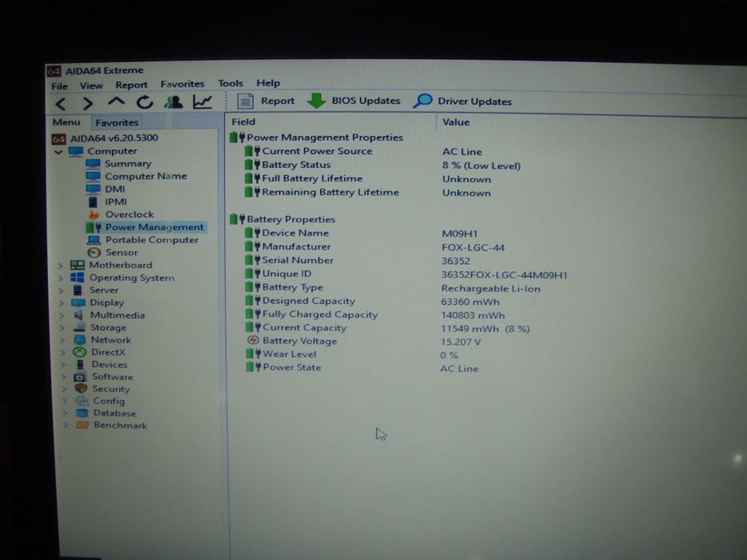747x560 pixels.
Task: Open the Help menu
Action: [x=268, y=83]
